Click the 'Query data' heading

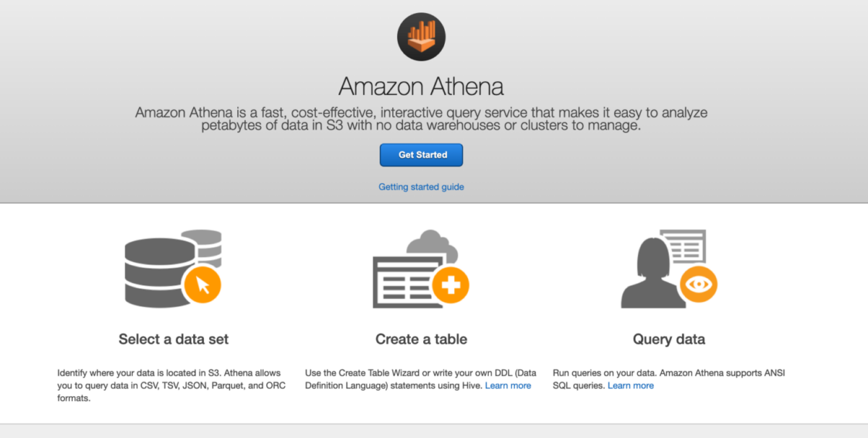click(x=668, y=339)
